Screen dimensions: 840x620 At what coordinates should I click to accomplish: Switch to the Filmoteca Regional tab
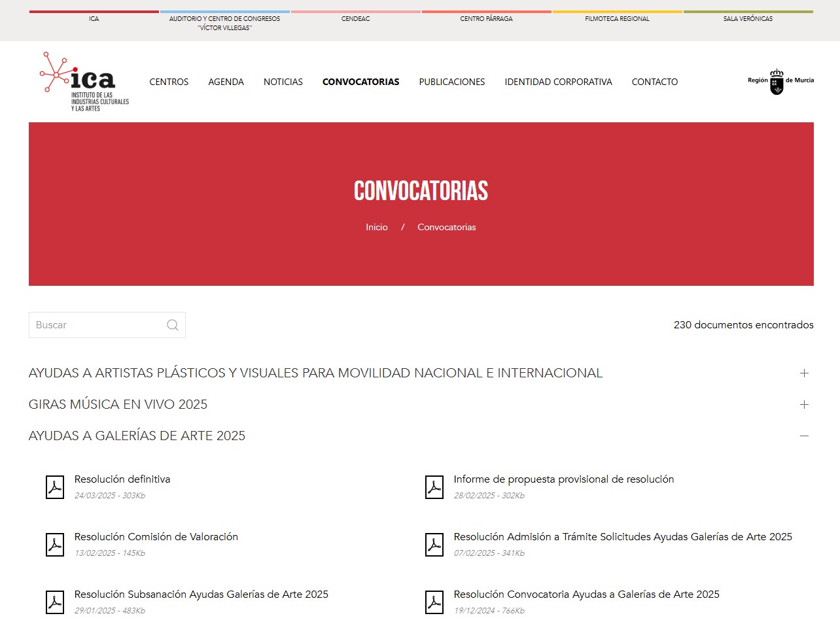(x=617, y=19)
